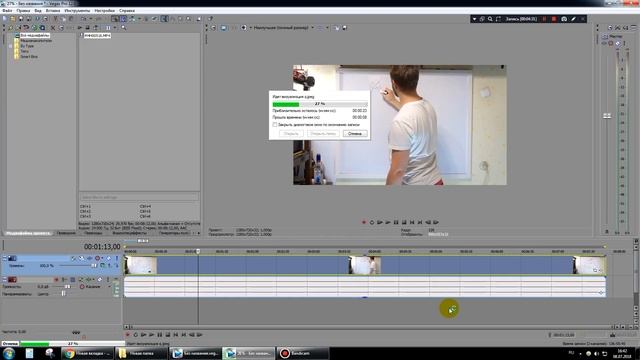Click Go to Start under the timeline
The height and width of the screenshot is (360, 640).
click(176, 335)
